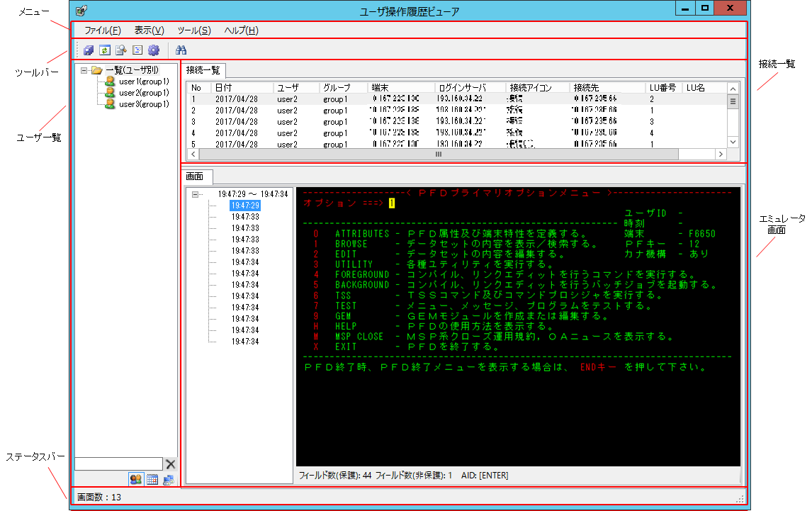Viewport: 812px width, 511px height.
Task: Sort by the グループ column header
Action: 344,88
